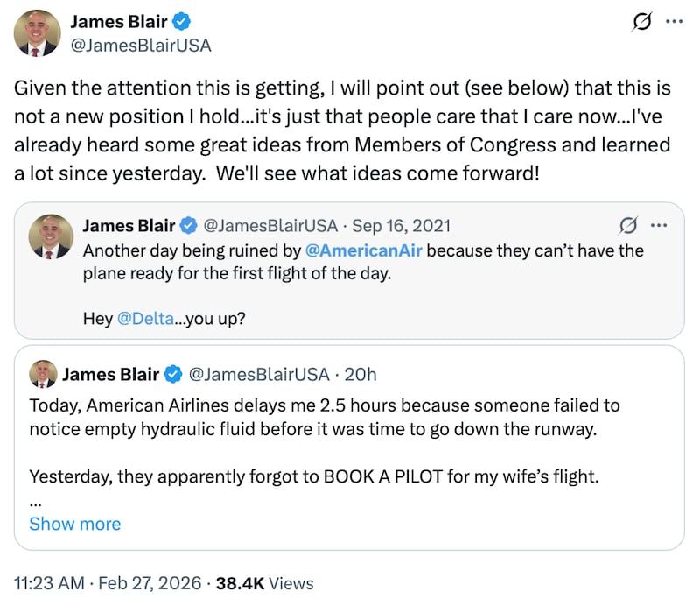This screenshot has height=606, width=700.
Task: Click the Grok icon on the Sep 16 quoted tweet
Action: pos(626,226)
